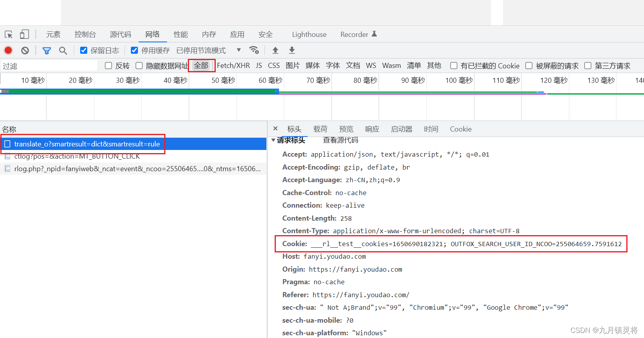Toggle 停用缓存 checkbox

point(134,50)
